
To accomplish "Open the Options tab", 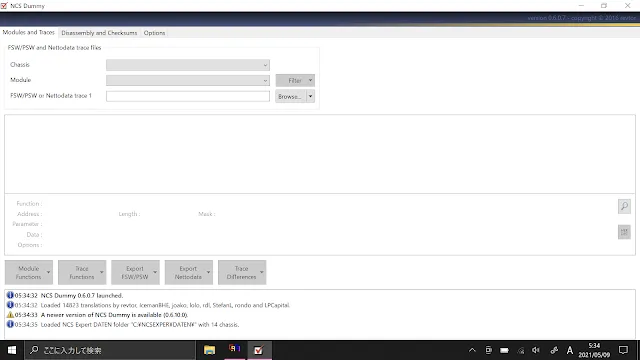I will [x=154, y=33].
